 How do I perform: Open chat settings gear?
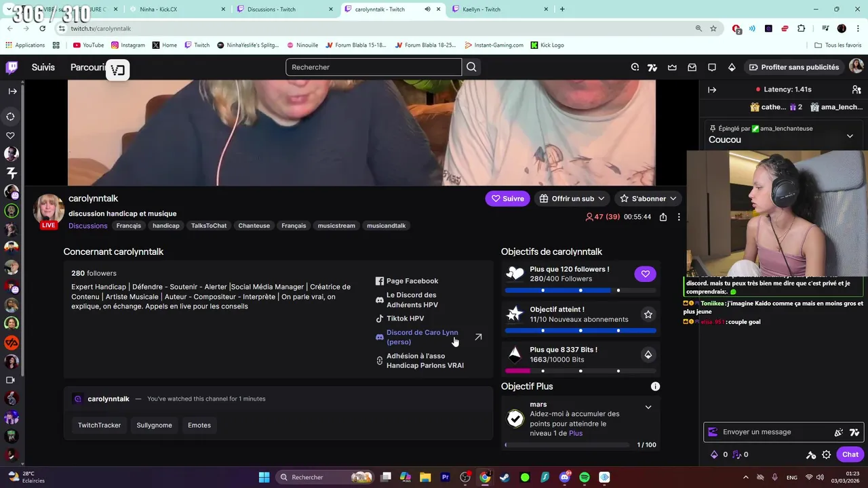[x=826, y=455]
